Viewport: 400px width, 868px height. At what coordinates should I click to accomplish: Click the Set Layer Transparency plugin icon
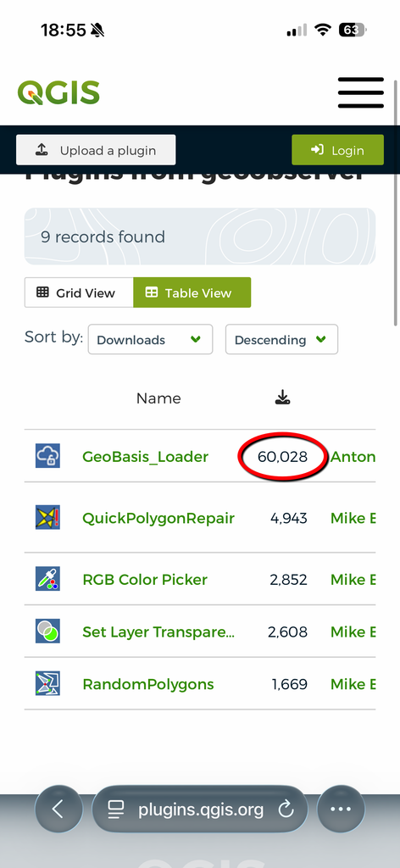[47, 632]
